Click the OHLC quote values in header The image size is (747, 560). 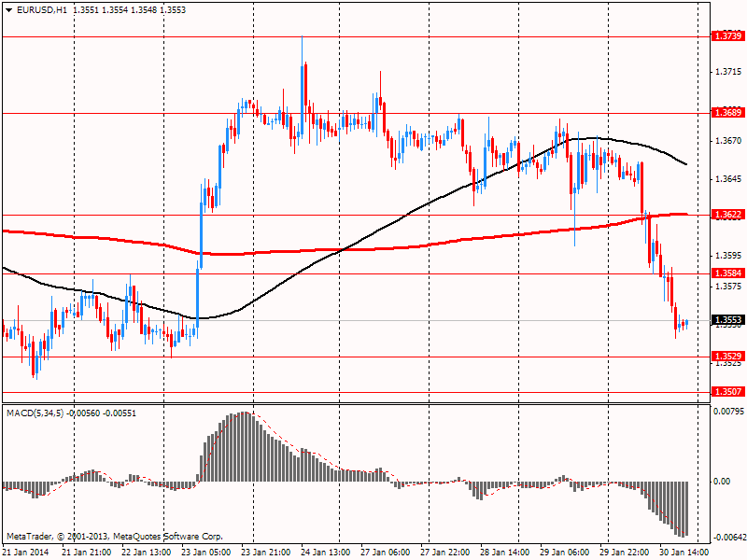(130, 10)
